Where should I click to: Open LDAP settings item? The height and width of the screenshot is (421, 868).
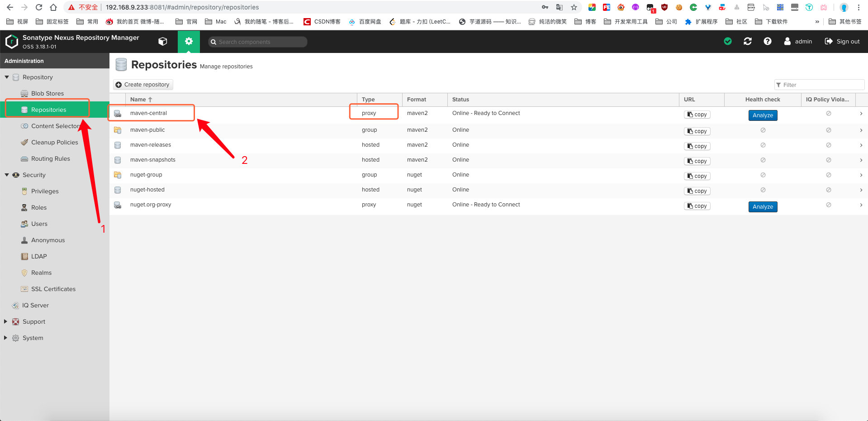[x=38, y=257]
